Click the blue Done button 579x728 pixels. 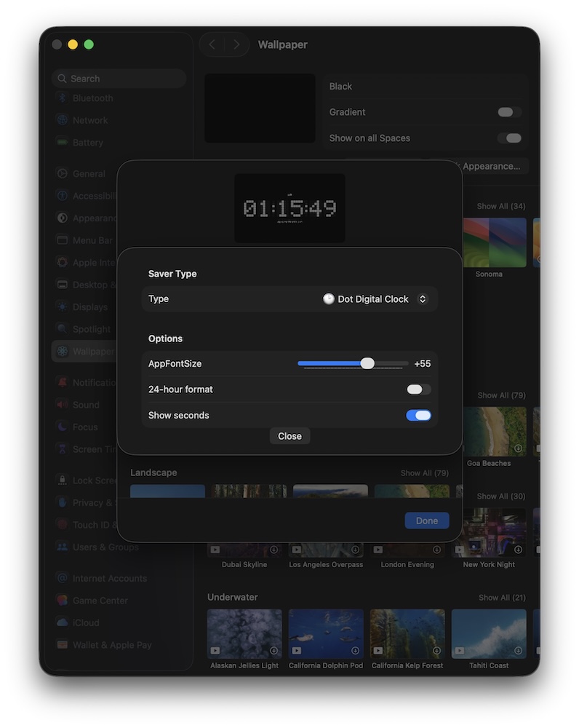click(427, 521)
